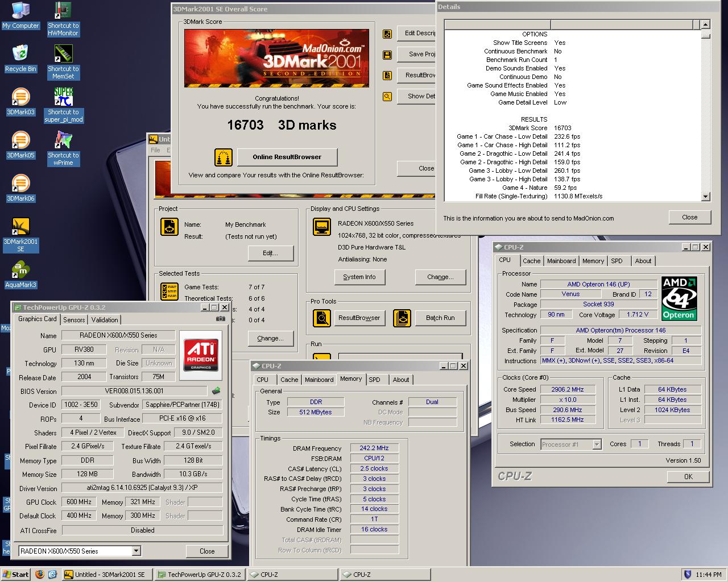728x582 pixels.
Task: Click the Project edit icon
Action: (169, 227)
